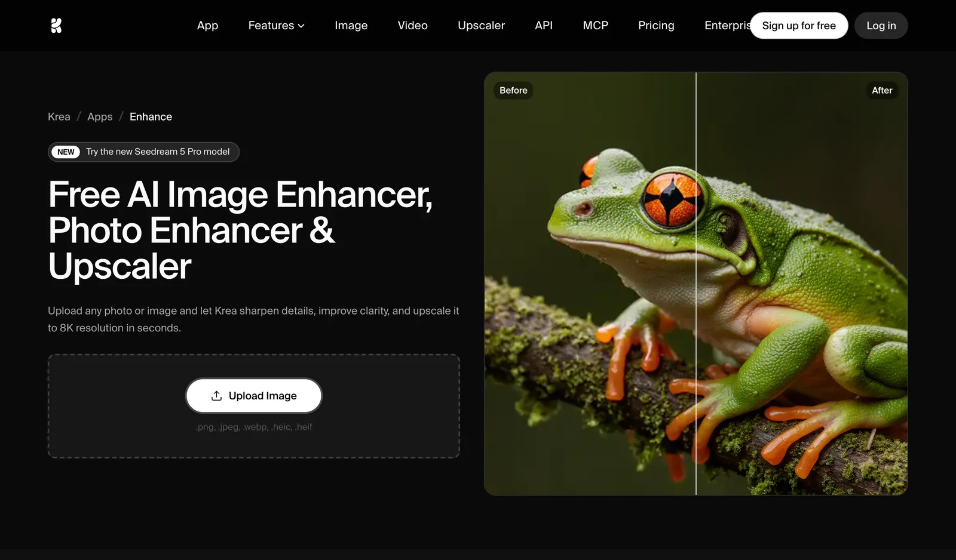Viewport: 956px width, 560px height.
Task: Go to Krea breadcrumb link
Action: tap(59, 117)
